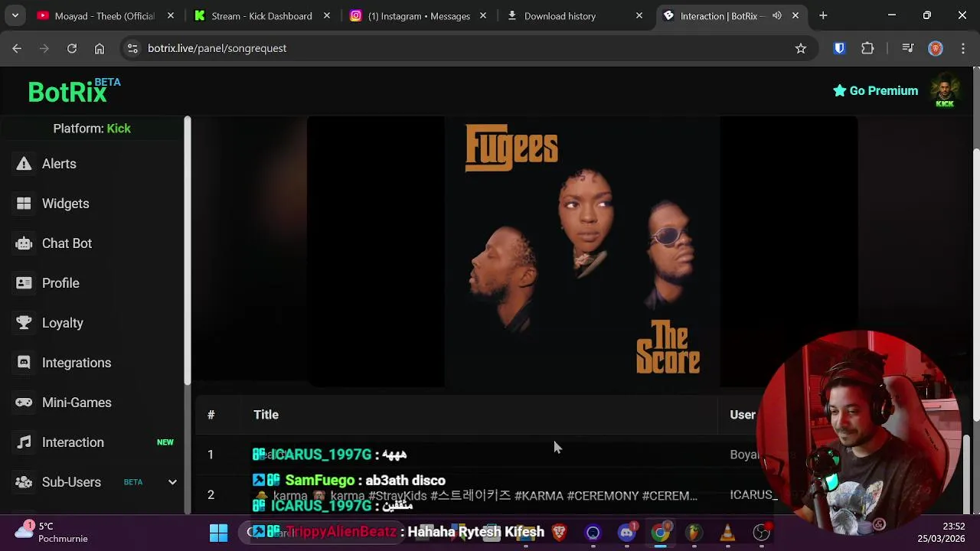Click the Chrome profile avatar icon
The width and height of the screenshot is (980, 551).
click(x=936, y=48)
